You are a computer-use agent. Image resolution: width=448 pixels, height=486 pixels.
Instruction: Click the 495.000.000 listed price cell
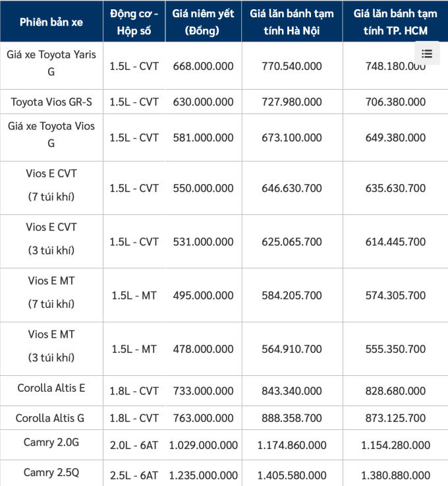pyautogui.click(x=203, y=295)
